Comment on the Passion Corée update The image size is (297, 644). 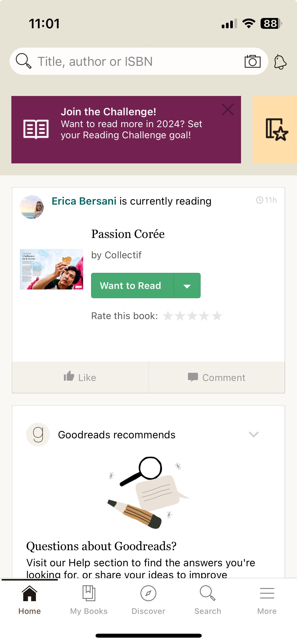pos(217,377)
